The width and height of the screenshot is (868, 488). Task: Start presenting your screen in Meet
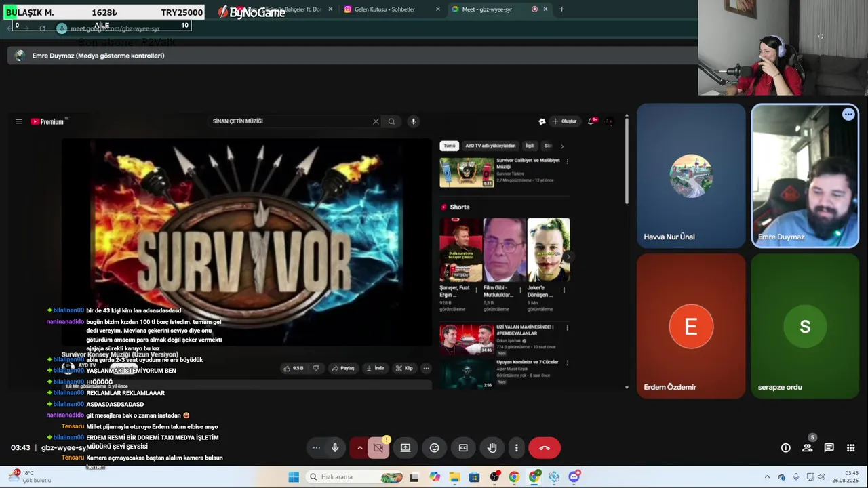[x=406, y=448]
